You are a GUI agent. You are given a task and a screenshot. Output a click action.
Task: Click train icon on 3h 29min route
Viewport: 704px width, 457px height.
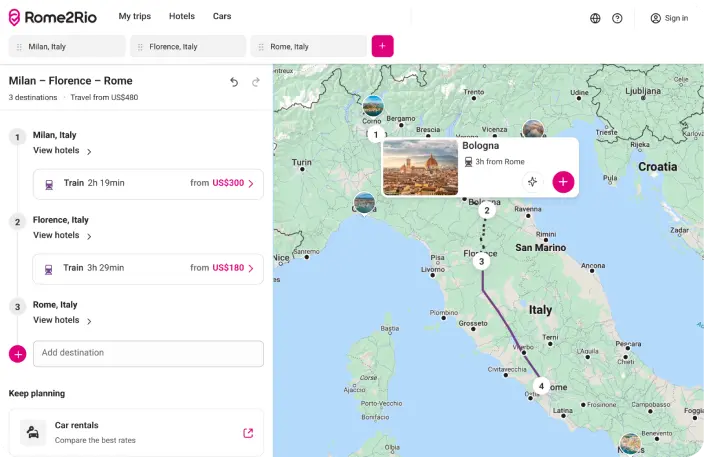48,269
